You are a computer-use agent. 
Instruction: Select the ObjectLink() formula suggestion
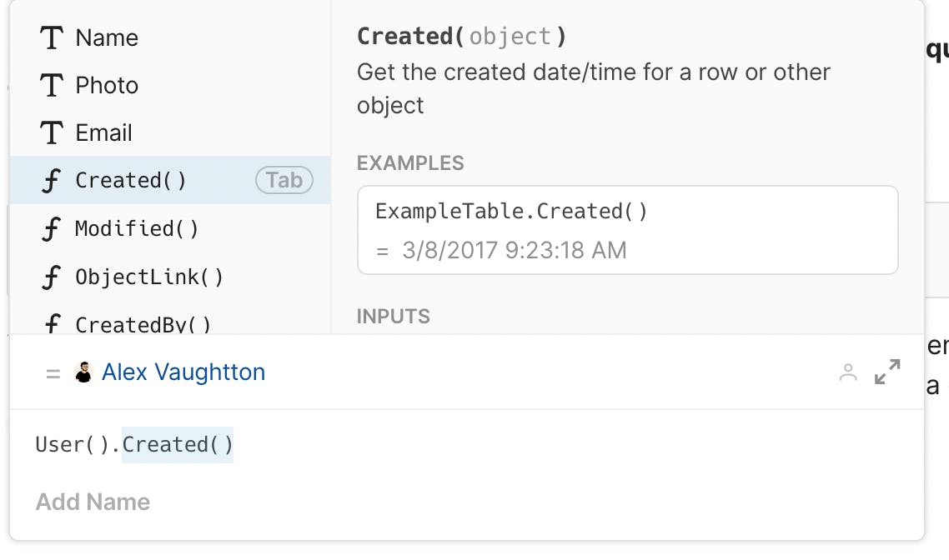[149, 277]
